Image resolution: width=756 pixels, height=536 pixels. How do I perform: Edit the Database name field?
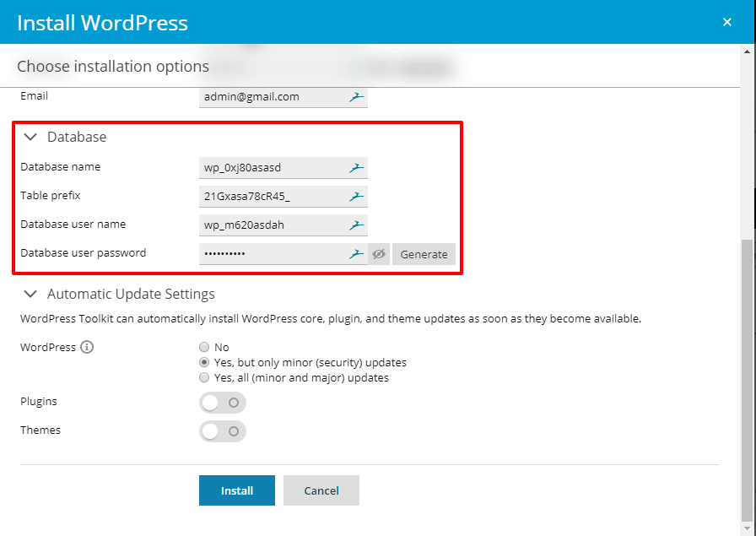(x=283, y=168)
